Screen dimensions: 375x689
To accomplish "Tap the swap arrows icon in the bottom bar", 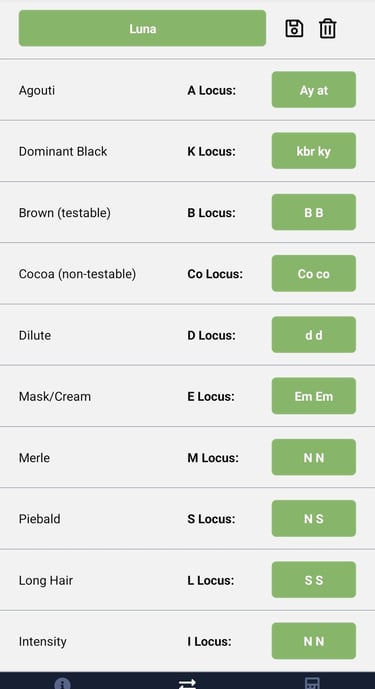I will tap(187, 684).
